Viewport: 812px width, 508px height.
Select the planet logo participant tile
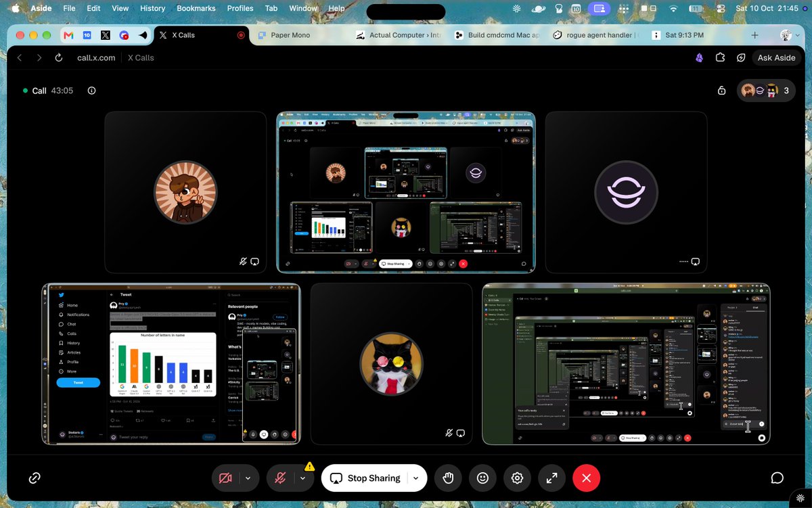[627, 192]
